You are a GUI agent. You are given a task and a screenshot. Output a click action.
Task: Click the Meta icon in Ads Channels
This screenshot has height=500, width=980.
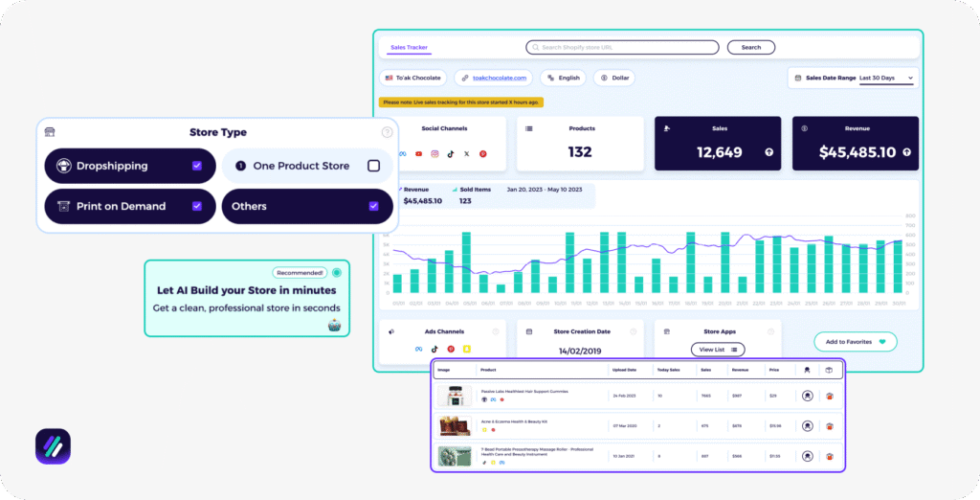(x=418, y=349)
